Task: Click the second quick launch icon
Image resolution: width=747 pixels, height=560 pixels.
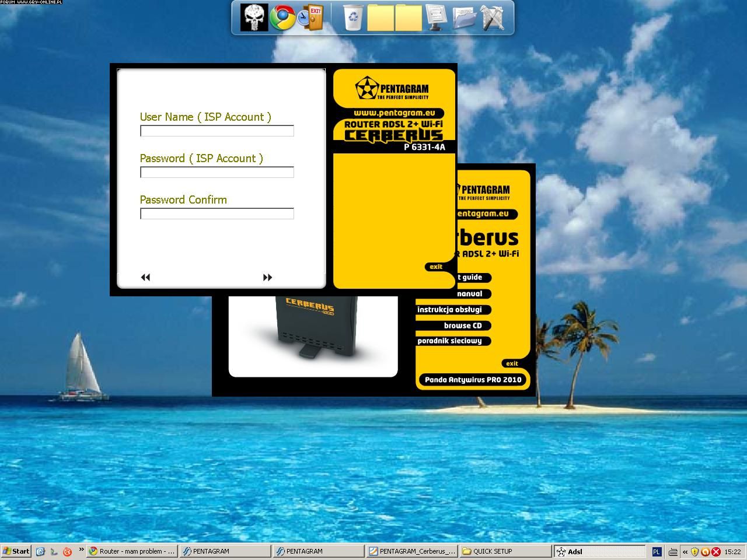Action: pyautogui.click(x=54, y=551)
